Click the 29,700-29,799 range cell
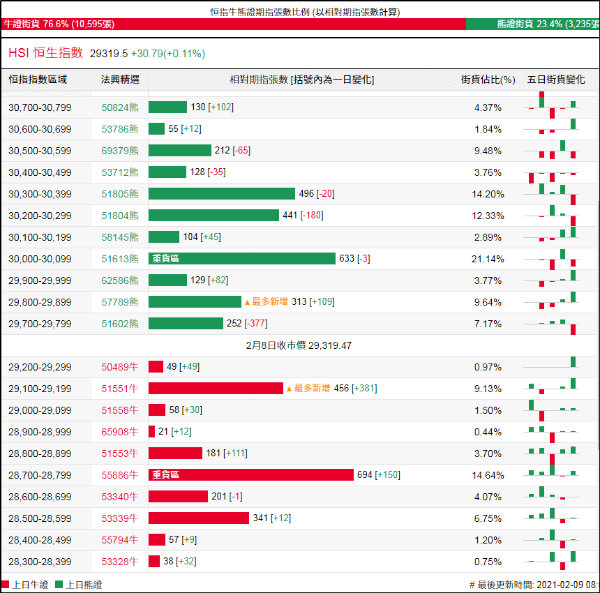 (x=40, y=324)
